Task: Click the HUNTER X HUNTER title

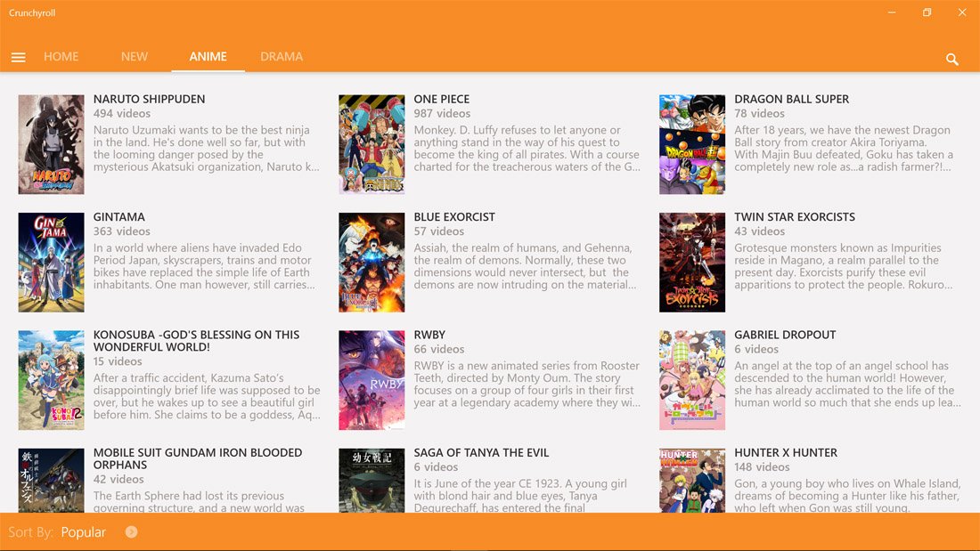Action: coord(786,452)
